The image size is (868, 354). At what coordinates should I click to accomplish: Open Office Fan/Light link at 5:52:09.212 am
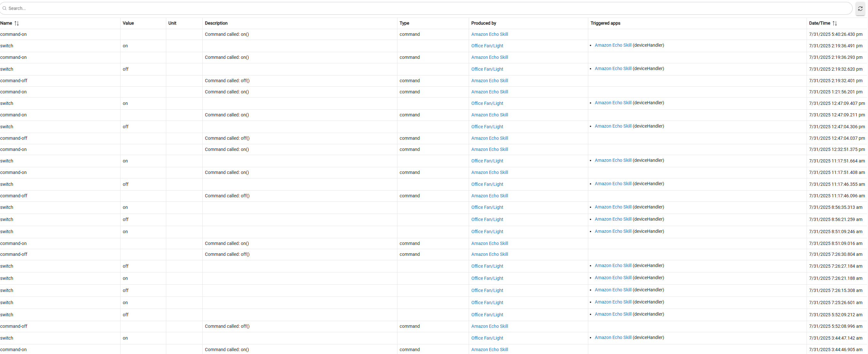point(487,315)
